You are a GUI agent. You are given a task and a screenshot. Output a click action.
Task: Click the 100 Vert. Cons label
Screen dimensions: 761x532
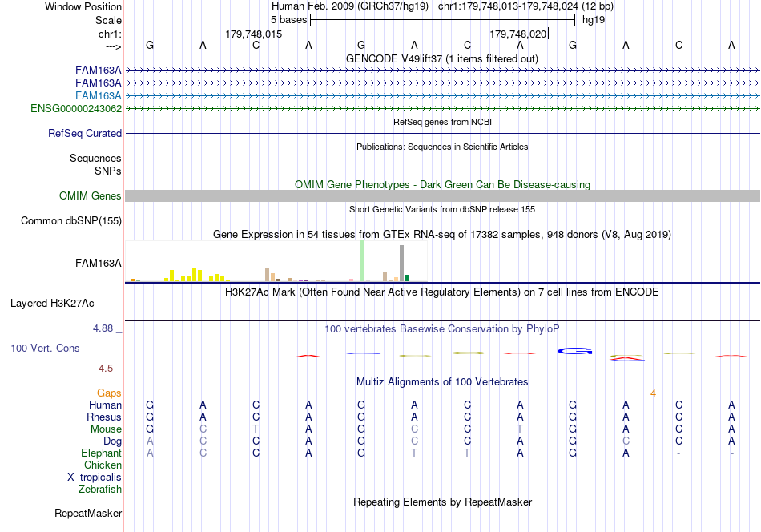point(45,348)
